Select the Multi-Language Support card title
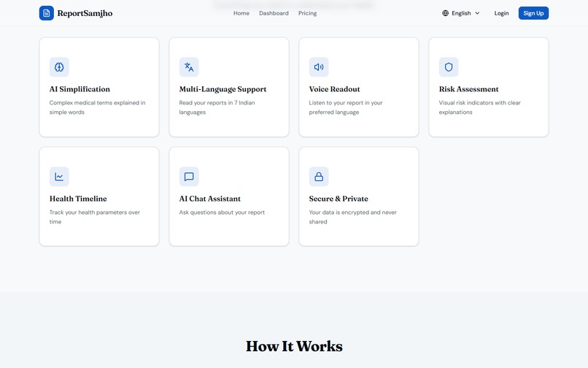This screenshot has width=588, height=368. pos(223,89)
